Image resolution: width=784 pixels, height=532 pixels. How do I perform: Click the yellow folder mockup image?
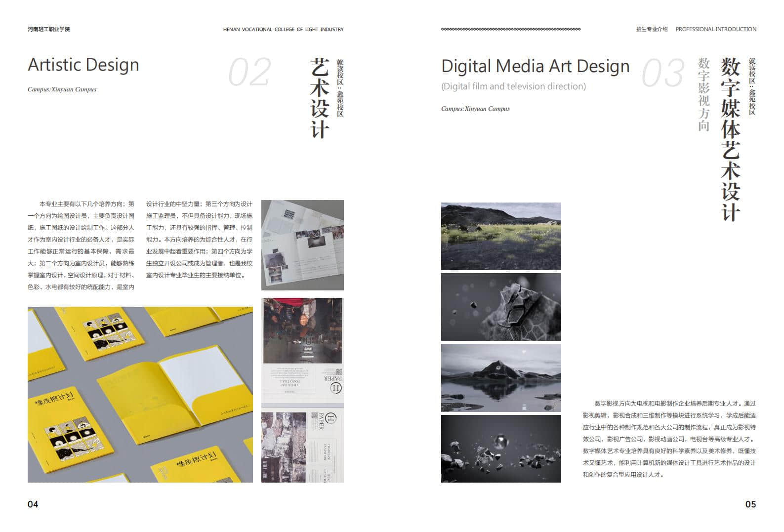140,394
